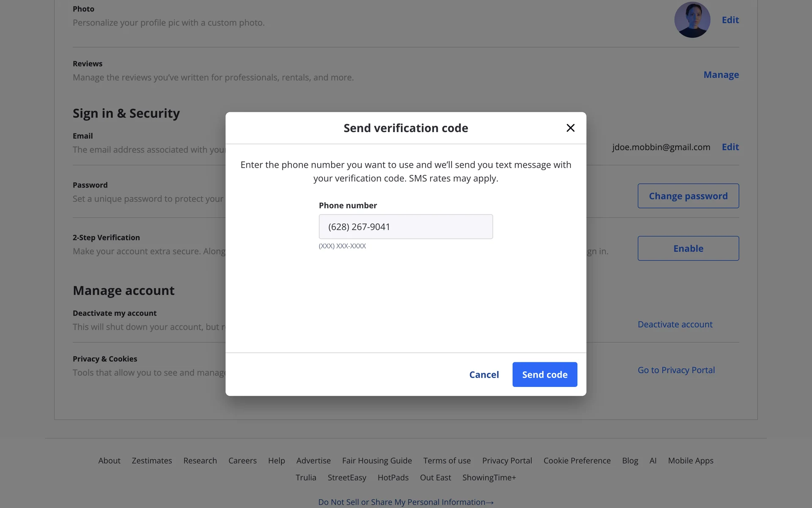This screenshot has height=508, width=812.
Task: Enable 2-Step Verification
Action: coord(688,248)
